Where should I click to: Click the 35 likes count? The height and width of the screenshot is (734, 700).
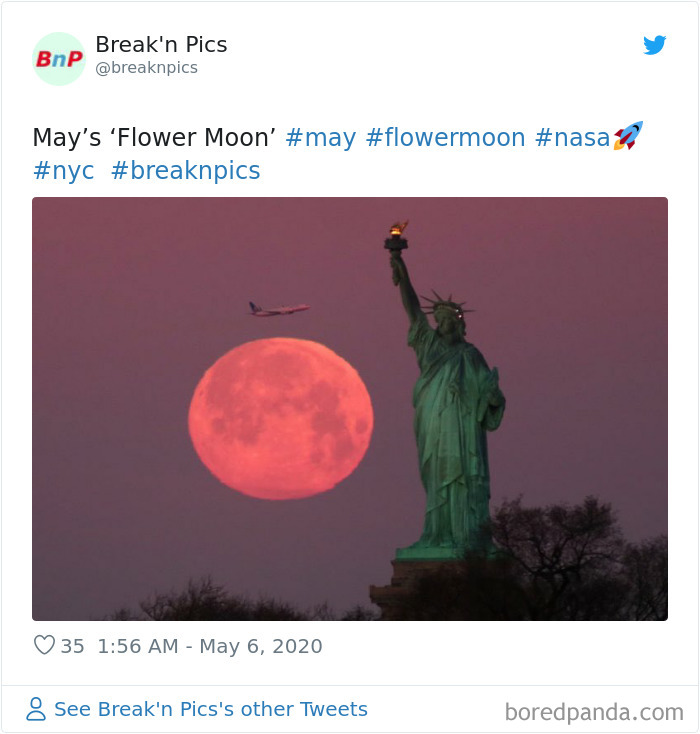[x=73, y=646]
